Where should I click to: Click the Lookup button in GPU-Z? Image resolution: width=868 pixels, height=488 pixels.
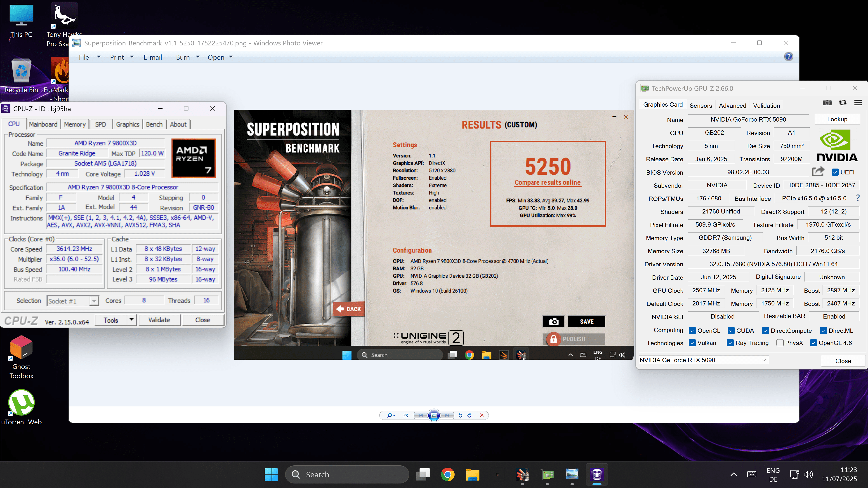point(837,119)
